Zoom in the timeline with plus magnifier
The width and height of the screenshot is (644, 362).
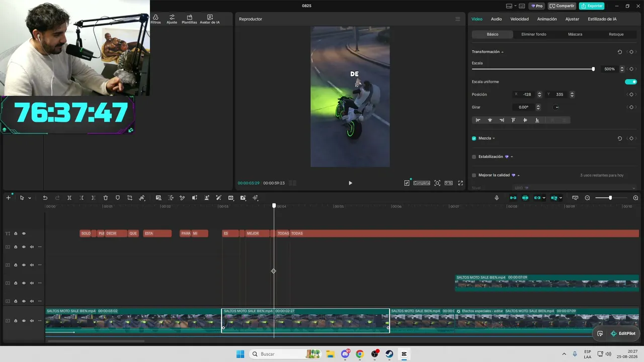tap(635, 198)
